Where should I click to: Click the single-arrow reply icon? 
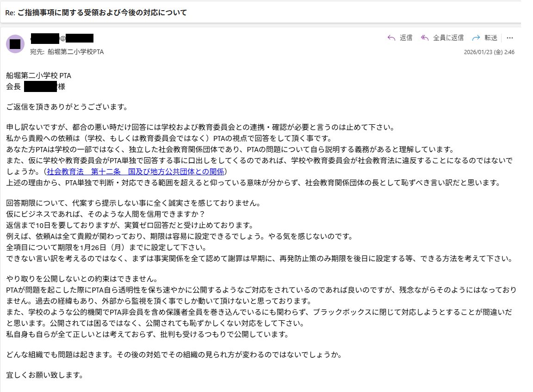click(391, 38)
